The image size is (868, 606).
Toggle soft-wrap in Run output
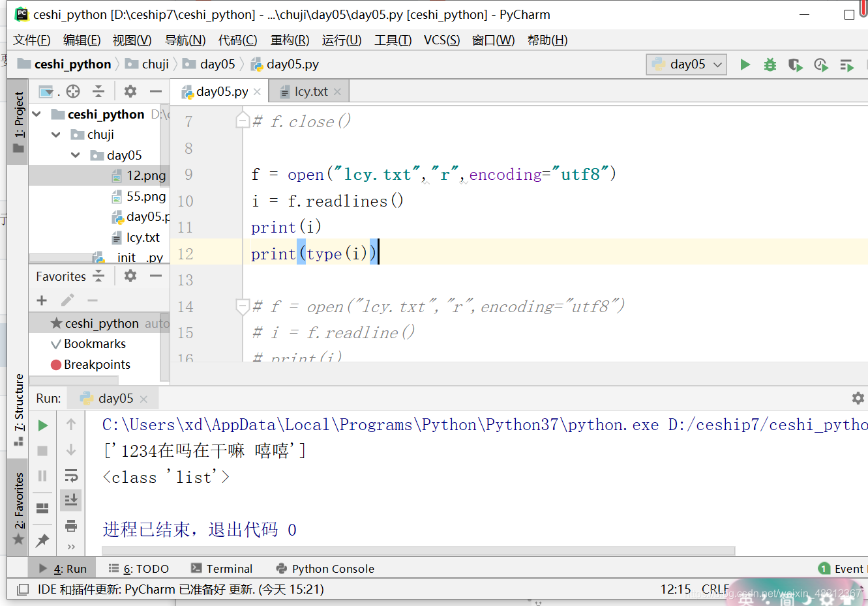coord(71,476)
